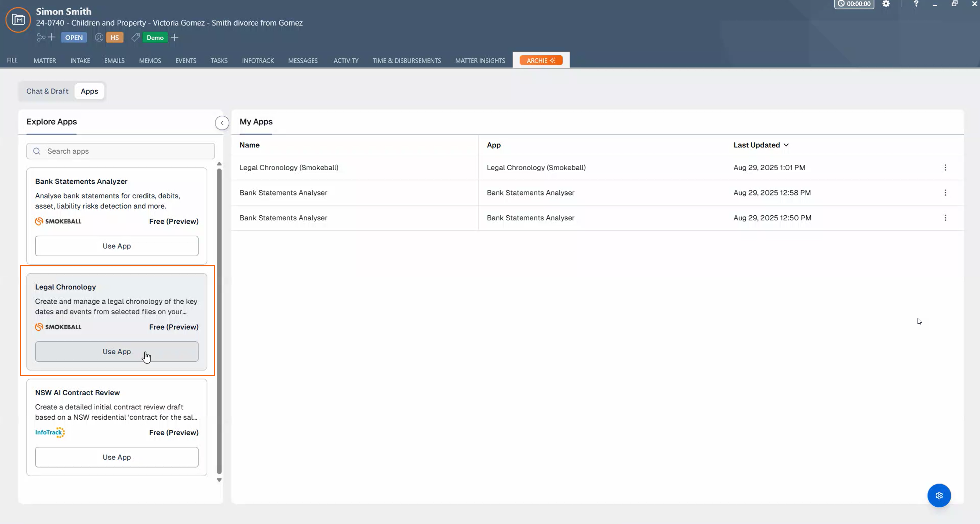Open Bank Statements Analyser updated 12:50 PM
Viewport: 980px width, 524px height.
tap(283, 218)
